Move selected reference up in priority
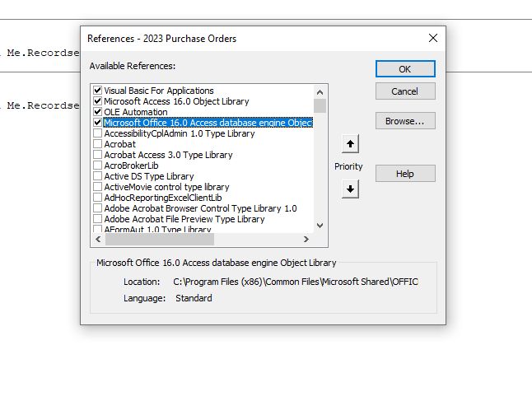Viewport: 532px width, 415px height. [x=350, y=144]
